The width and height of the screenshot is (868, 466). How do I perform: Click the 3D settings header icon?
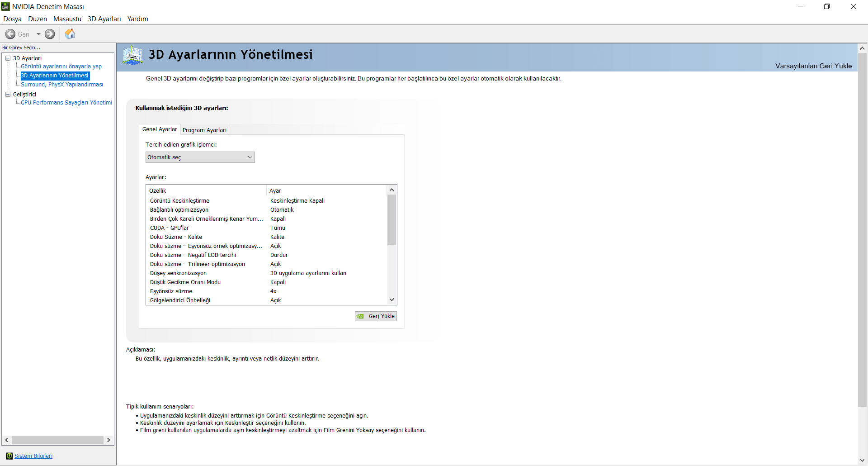coord(132,55)
